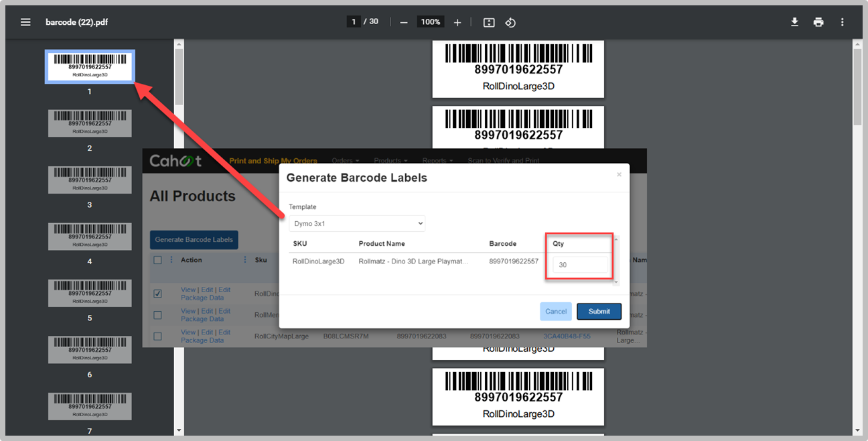Screen dimensions: 868x441
Task: Expand the Reports dropdown in navbar
Action: click(x=437, y=161)
